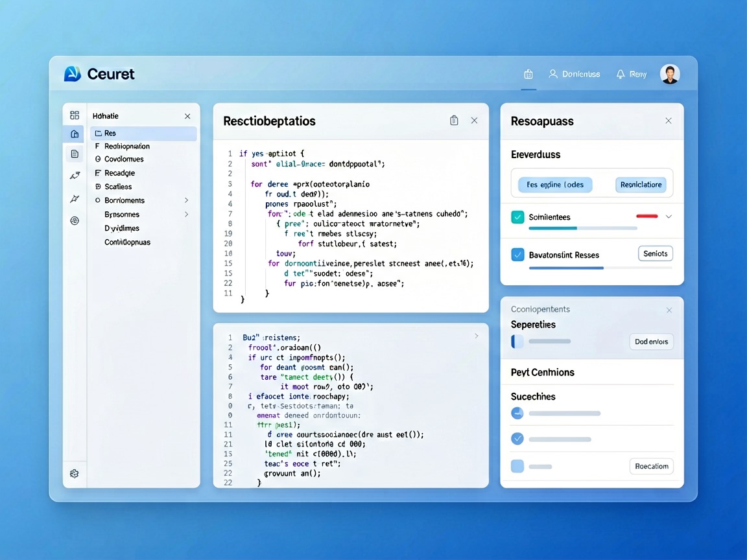Click the Dod enlois button
This screenshot has height=560, width=747.
[x=651, y=342]
